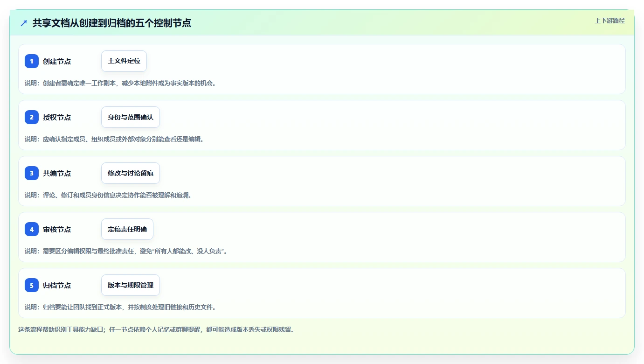Select the 主文件定位 tag button
Viewport: 644px width, 364px height.
(x=124, y=61)
